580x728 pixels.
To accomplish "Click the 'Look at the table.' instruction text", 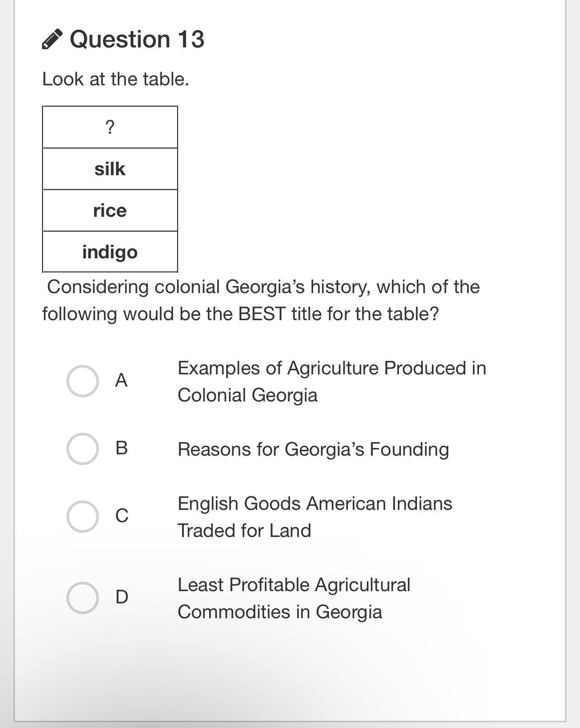I will click(116, 79).
